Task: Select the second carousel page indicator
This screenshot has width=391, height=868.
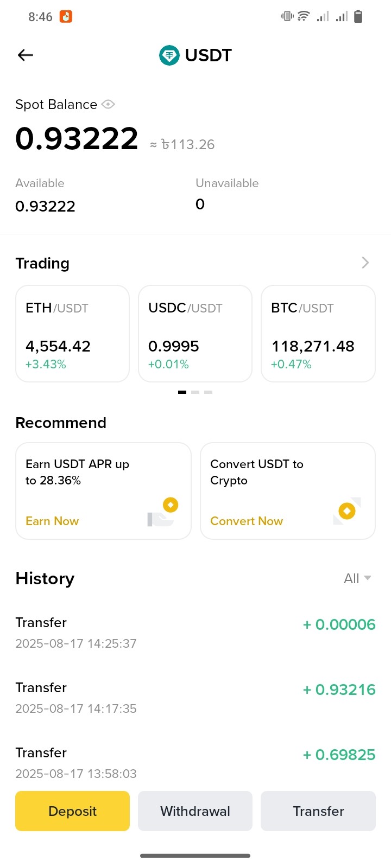Action: [x=195, y=392]
